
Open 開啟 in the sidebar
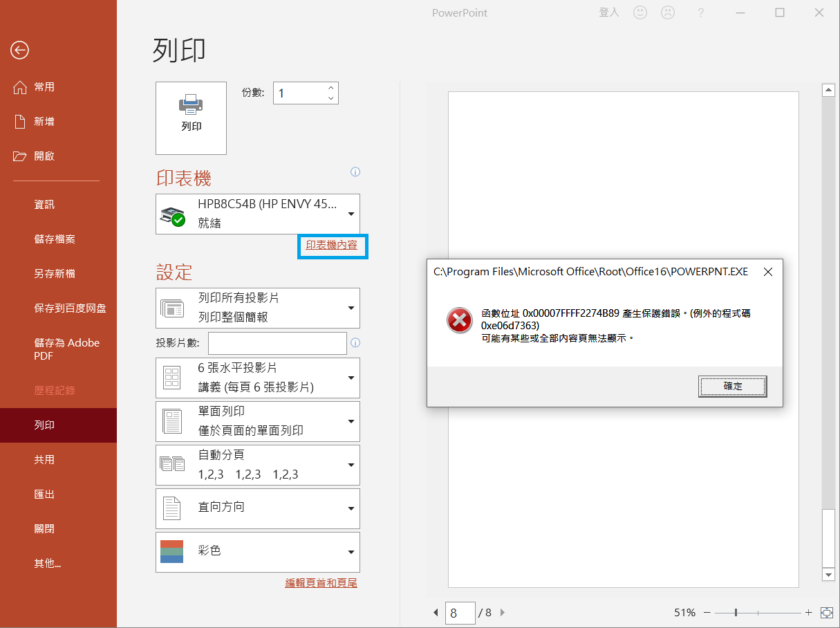pyautogui.click(x=58, y=156)
